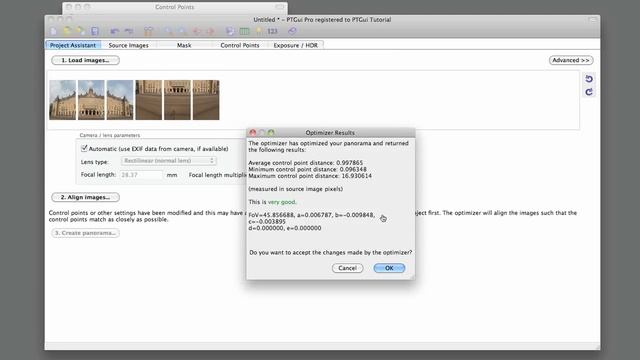Select the second source image thumbnail
The height and width of the screenshot is (360, 640).
coord(91,100)
